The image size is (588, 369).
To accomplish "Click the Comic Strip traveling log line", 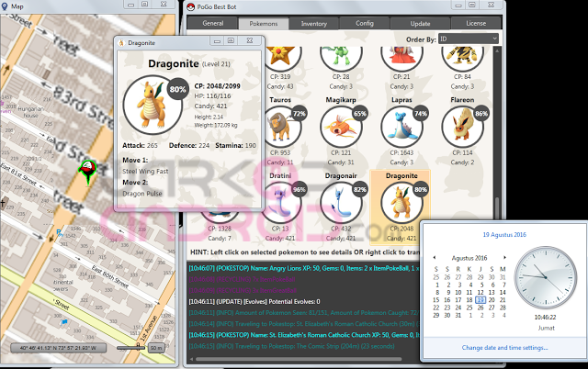I will 291,346.
